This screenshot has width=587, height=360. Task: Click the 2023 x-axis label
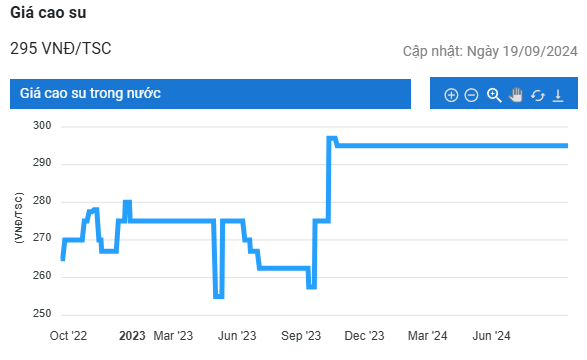pos(132,336)
